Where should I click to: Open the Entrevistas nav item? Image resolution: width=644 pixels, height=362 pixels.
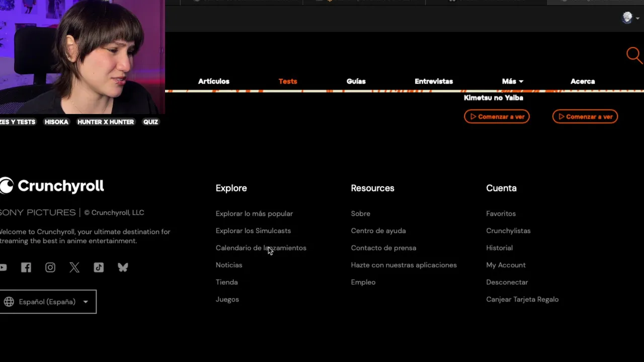434,81
